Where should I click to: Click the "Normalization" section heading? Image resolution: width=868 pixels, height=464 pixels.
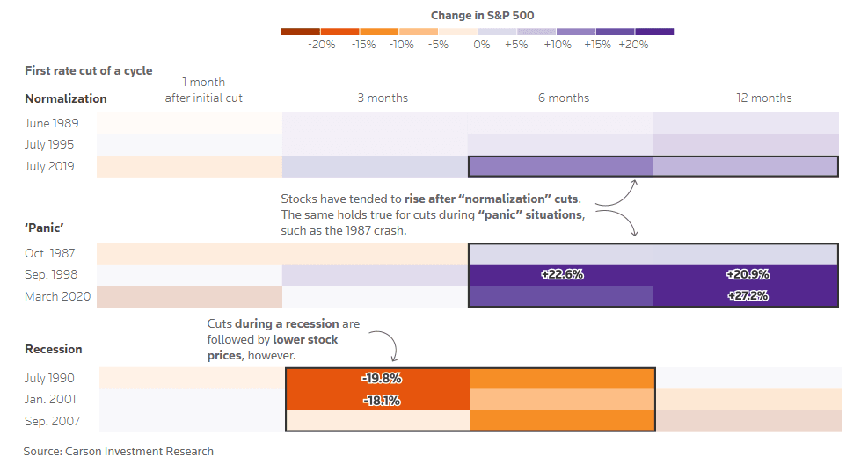pos(66,98)
